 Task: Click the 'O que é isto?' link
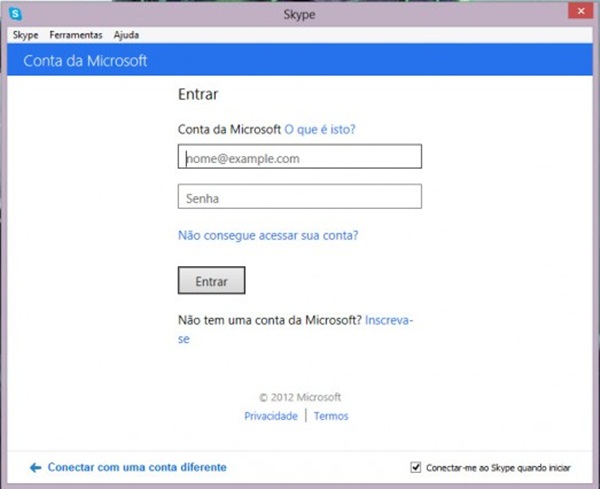coord(320,129)
